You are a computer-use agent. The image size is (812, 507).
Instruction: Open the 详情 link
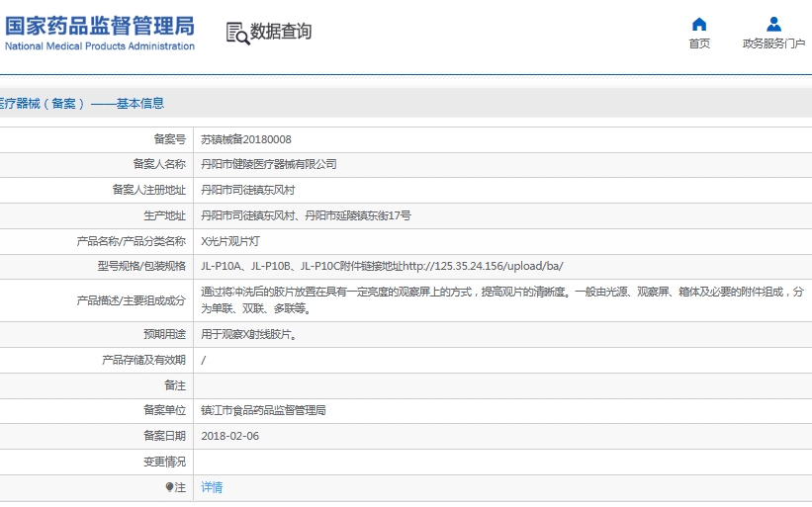[212, 487]
